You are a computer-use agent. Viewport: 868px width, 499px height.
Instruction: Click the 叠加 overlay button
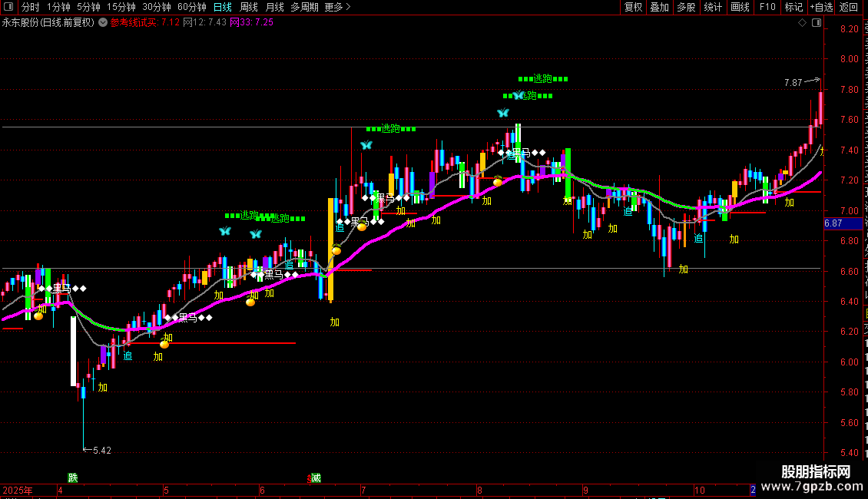[x=659, y=7]
